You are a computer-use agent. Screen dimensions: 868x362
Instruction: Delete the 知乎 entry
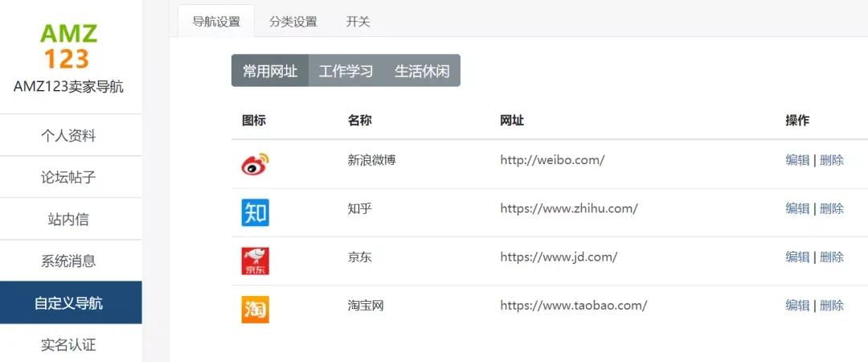tap(832, 208)
